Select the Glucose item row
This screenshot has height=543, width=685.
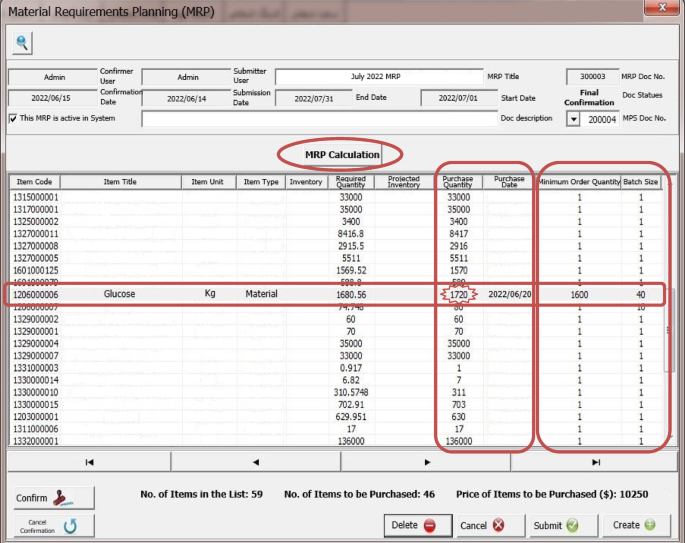pos(120,295)
